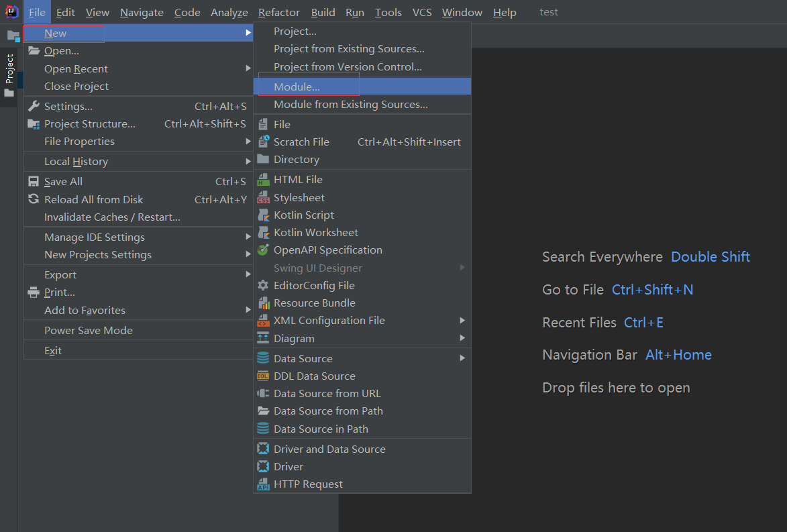
Task: Click the Driver and Data Source icon
Action: (263, 449)
